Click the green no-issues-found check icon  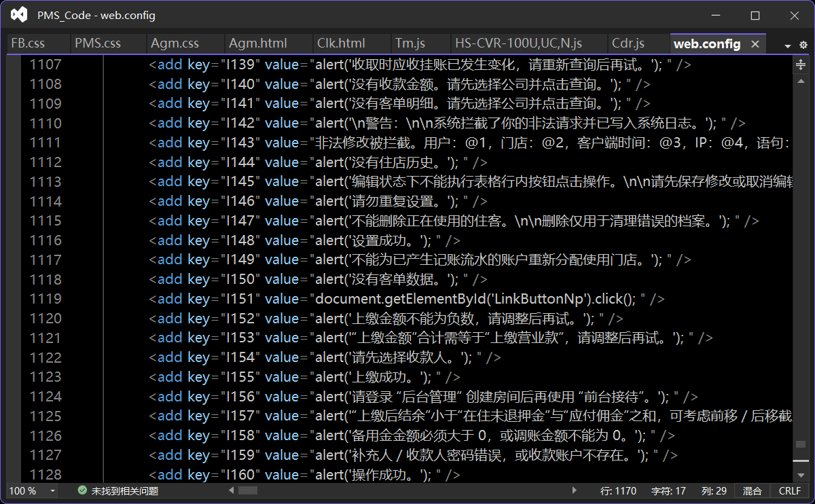tap(82, 490)
